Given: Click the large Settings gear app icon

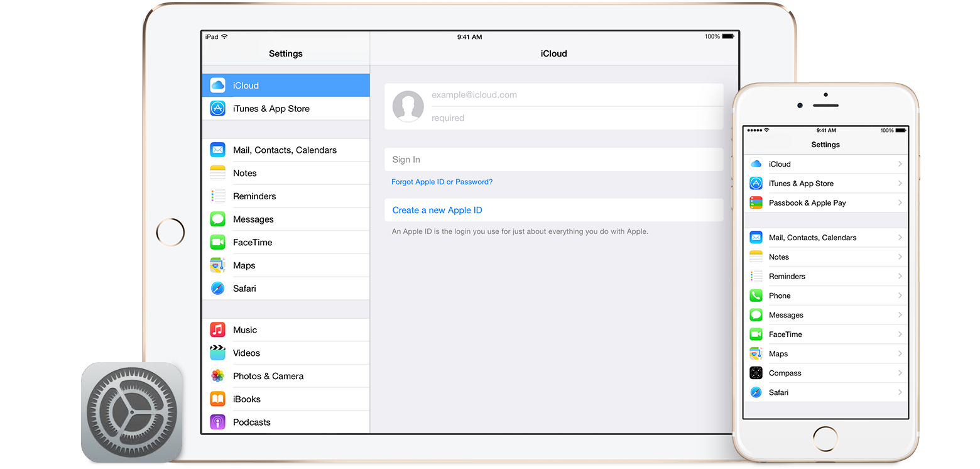Looking at the screenshot, I should tap(132, 412).
